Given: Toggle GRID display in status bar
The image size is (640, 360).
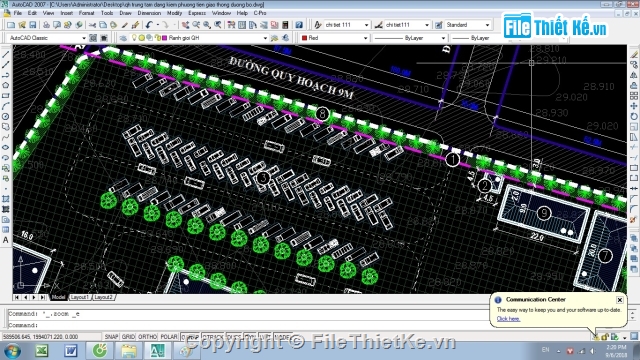Looking at the screenshot, I should [x=128, y=337].
